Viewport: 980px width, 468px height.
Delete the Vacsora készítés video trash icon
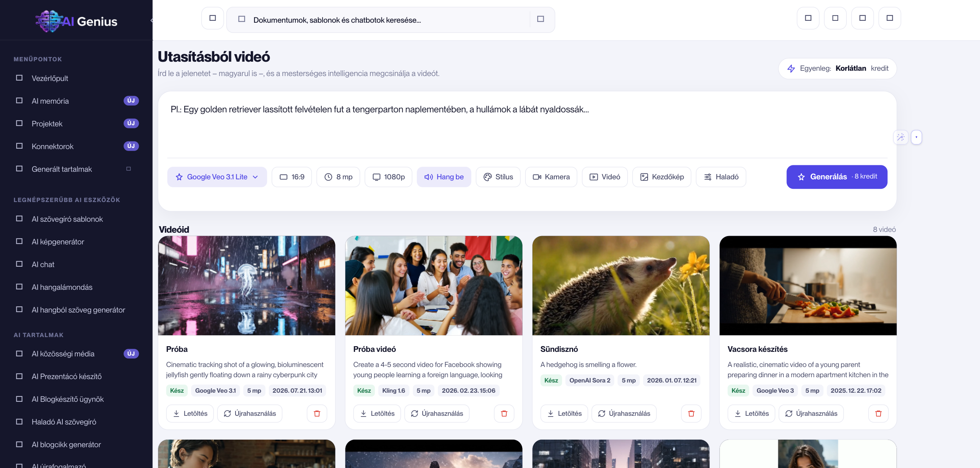[878, 414]
